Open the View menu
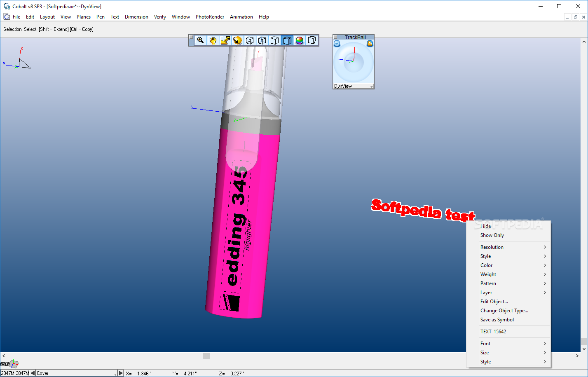This screenshot has width=588, height=377. pos(66,17)
